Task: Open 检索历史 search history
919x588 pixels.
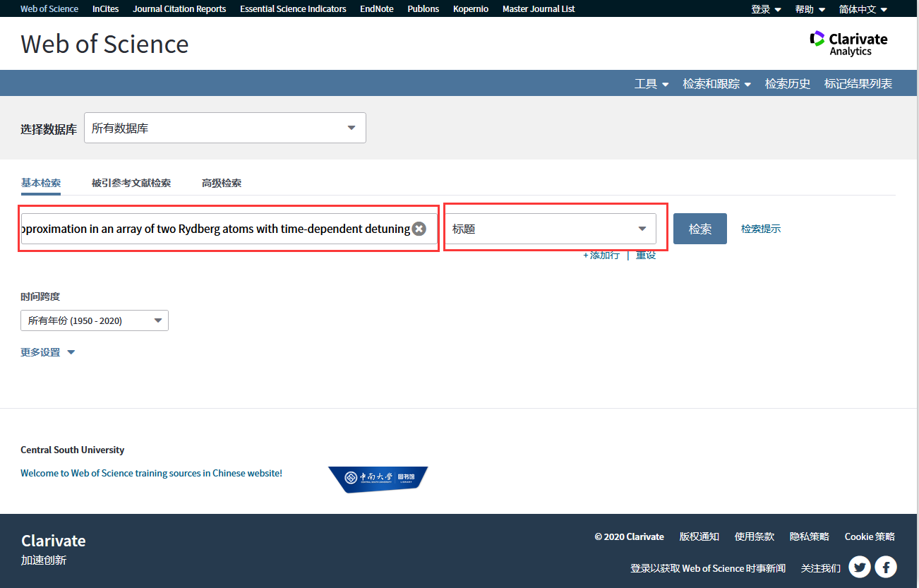Action: point(788,83)
